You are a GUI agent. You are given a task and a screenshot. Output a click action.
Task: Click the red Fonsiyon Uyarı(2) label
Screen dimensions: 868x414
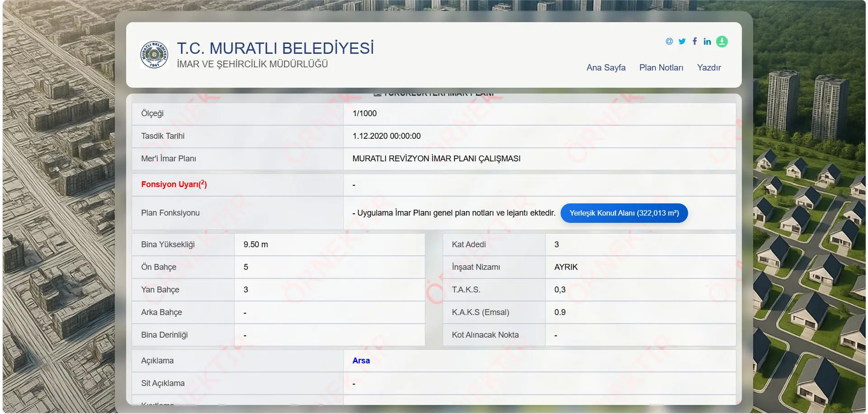click(x=174, y=184)
